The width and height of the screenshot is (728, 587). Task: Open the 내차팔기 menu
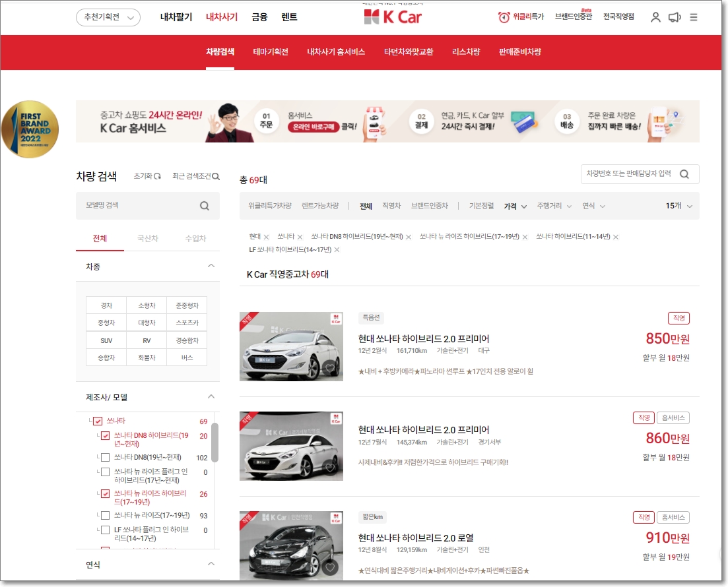tap(176, 17)
